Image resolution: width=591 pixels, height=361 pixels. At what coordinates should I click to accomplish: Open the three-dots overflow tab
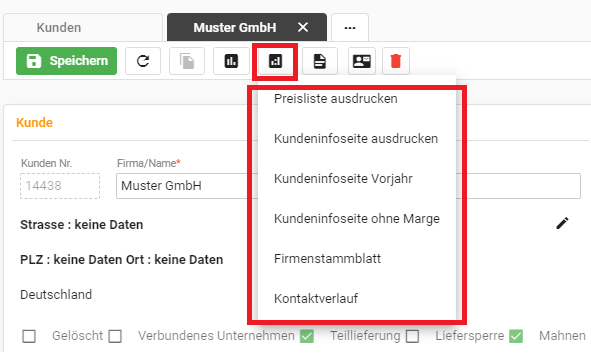pos(350,28)
